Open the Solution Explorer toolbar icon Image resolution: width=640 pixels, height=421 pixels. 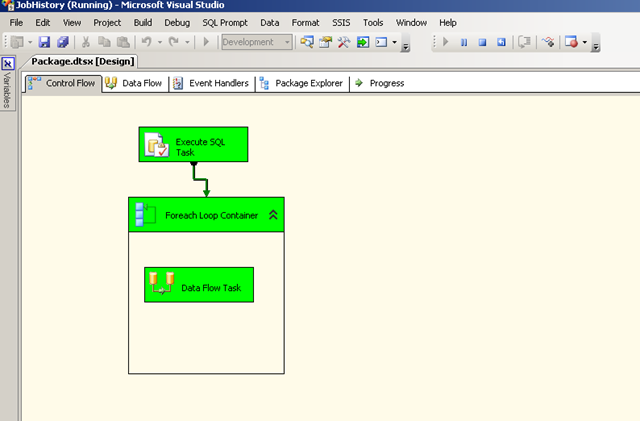(307, 42)
